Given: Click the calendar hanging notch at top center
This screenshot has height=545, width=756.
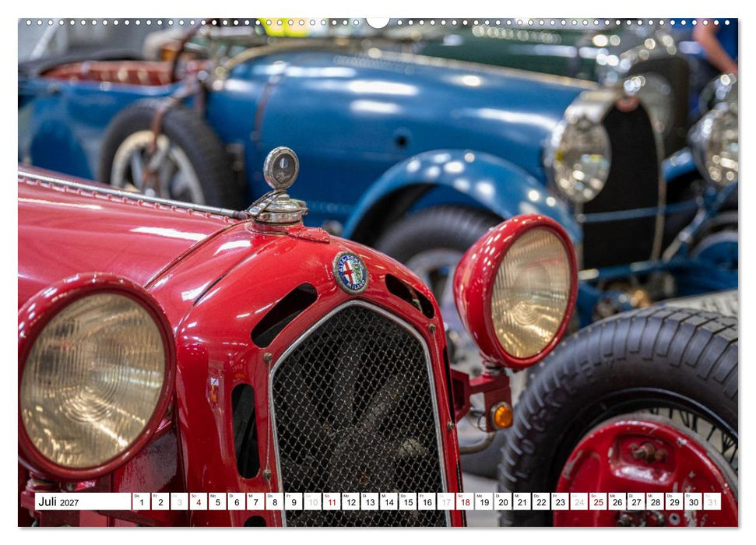Looking at the screenshot, I should (x=378, y=23).
